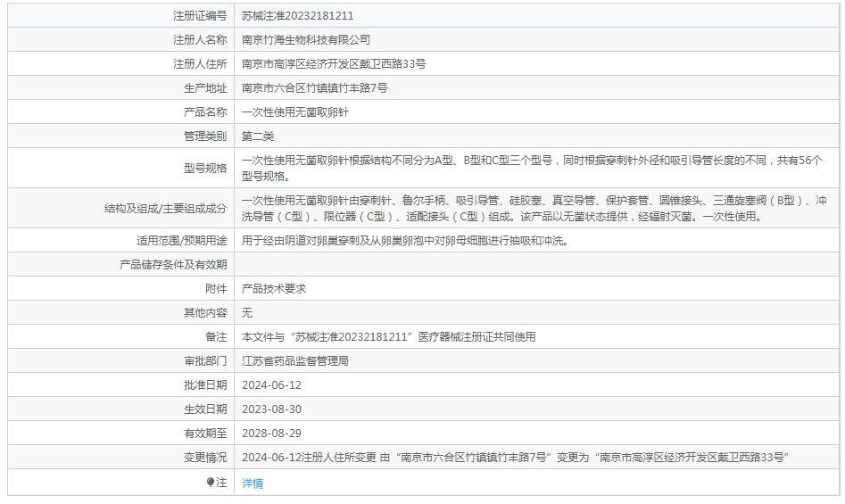Click the 审批部门 label

coord(205,360)
